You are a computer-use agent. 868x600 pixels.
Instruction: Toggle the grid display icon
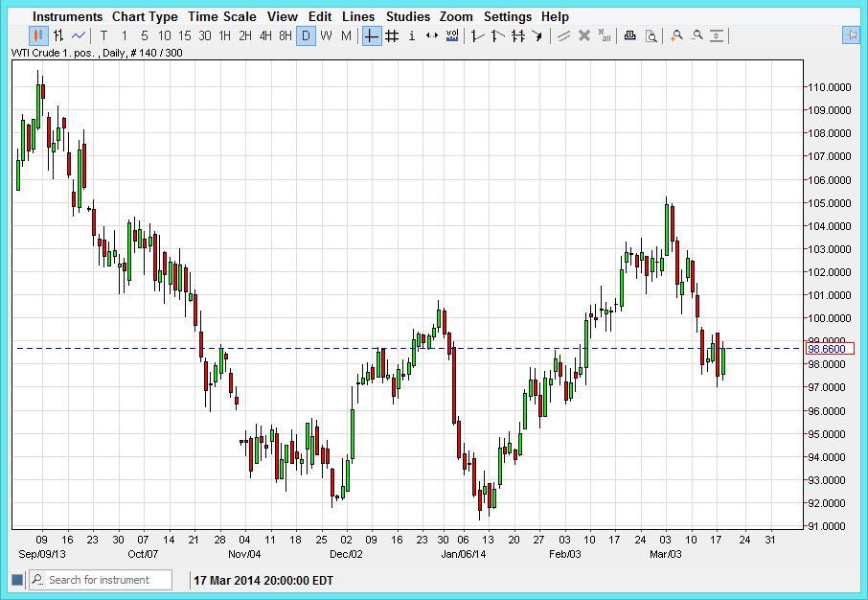click(391, 35)
